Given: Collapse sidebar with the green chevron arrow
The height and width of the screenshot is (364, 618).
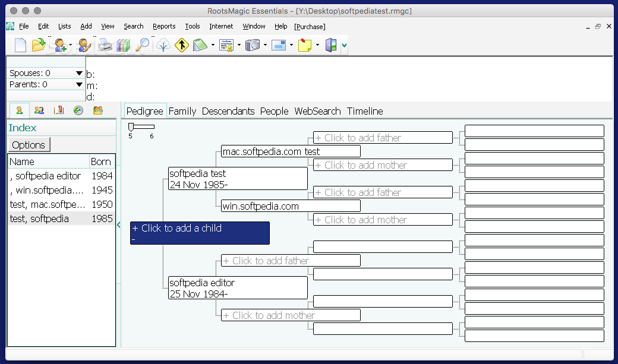Looking at the screenshot, I should click(x=119, y=225).
